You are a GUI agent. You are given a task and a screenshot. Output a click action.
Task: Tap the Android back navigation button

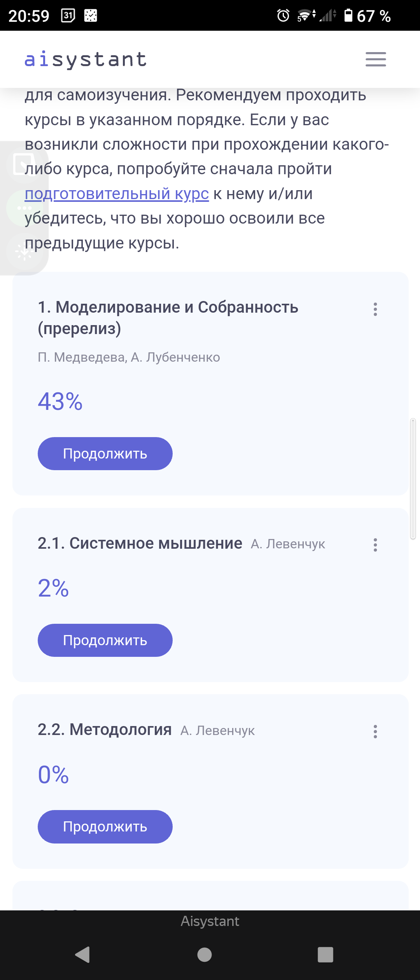point(83,954)
